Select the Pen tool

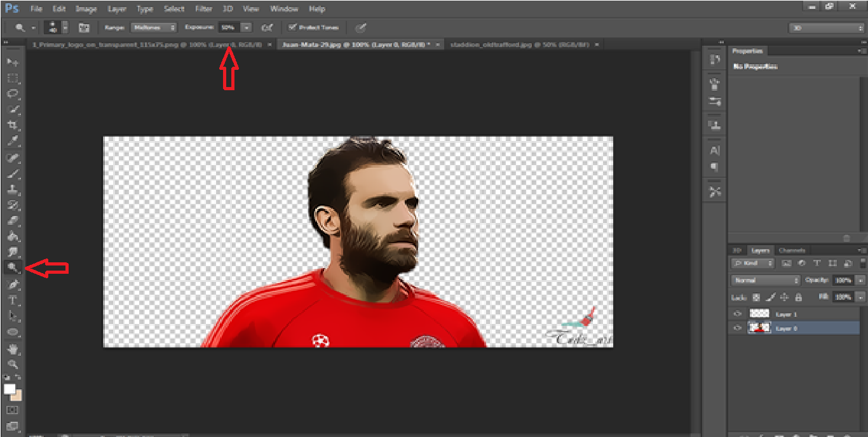pos(13,285)
